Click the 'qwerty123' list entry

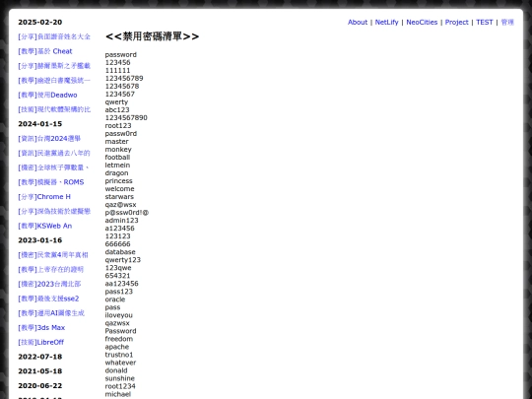tap(123, 260)
